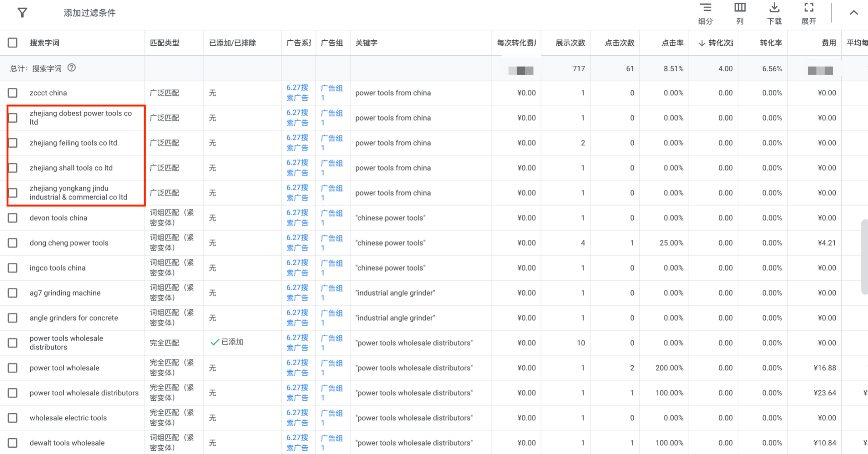Open campaign link in power tool wholesale row
This screenshot has width=868, height=454.
click(x=297, y=368)
